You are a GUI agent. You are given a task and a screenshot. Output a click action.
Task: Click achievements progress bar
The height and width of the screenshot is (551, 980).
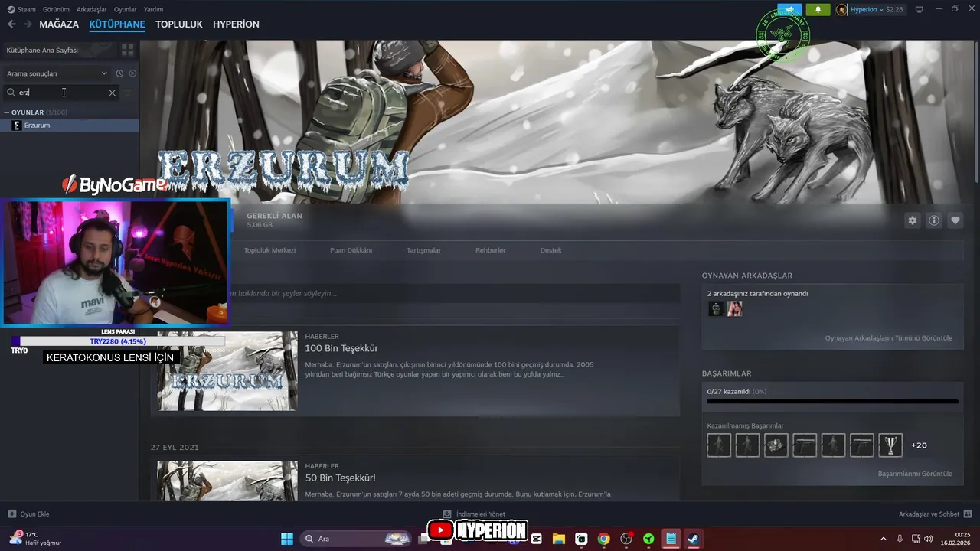tap(832, 401)
